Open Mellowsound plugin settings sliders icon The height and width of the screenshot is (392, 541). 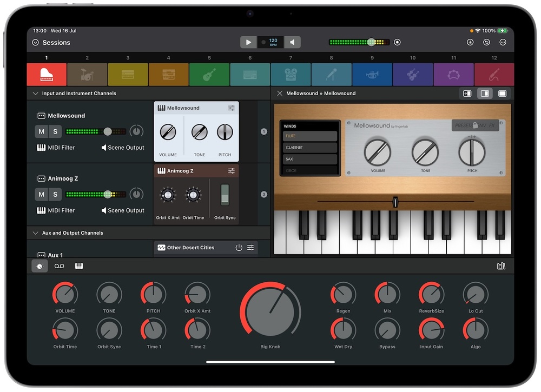[232, 108]
